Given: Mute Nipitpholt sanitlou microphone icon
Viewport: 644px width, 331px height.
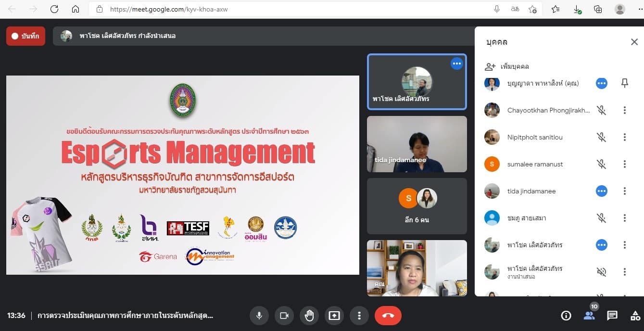Looking at the screenshot, I should pyautogui.click(x=601, y=137).
